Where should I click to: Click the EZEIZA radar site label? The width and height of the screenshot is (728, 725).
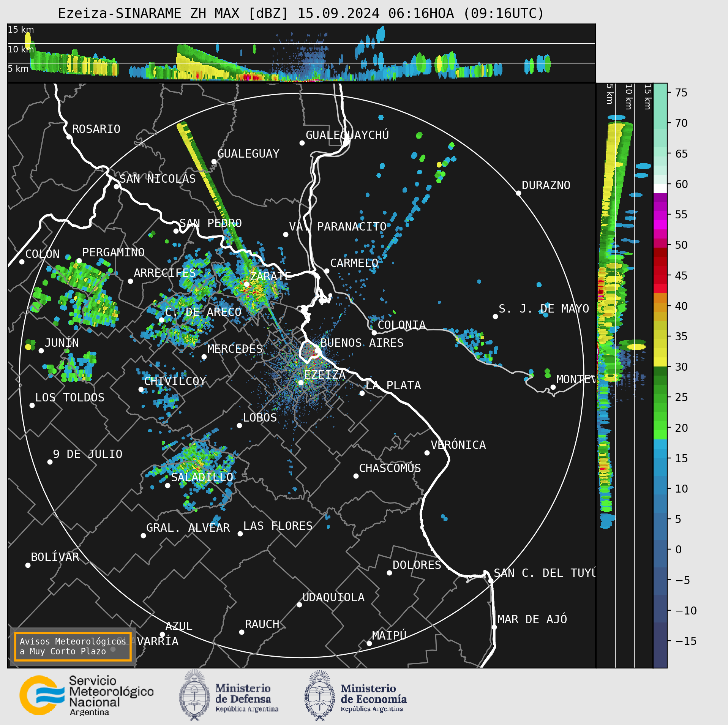(324, 375)
